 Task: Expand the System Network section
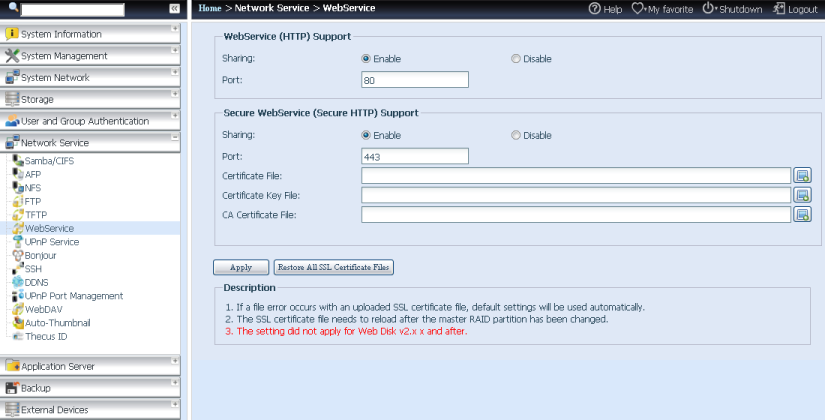(x=175, y=72)
